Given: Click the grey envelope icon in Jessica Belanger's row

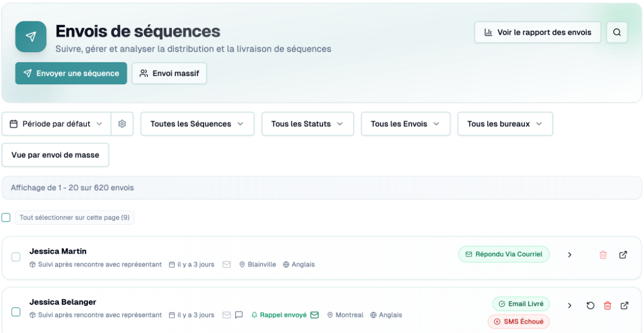Looking at the screenshot, I should click(226, 315).
